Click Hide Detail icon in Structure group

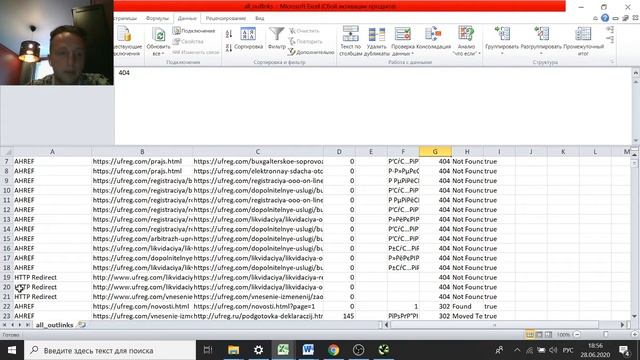click(x=610, y=40)
